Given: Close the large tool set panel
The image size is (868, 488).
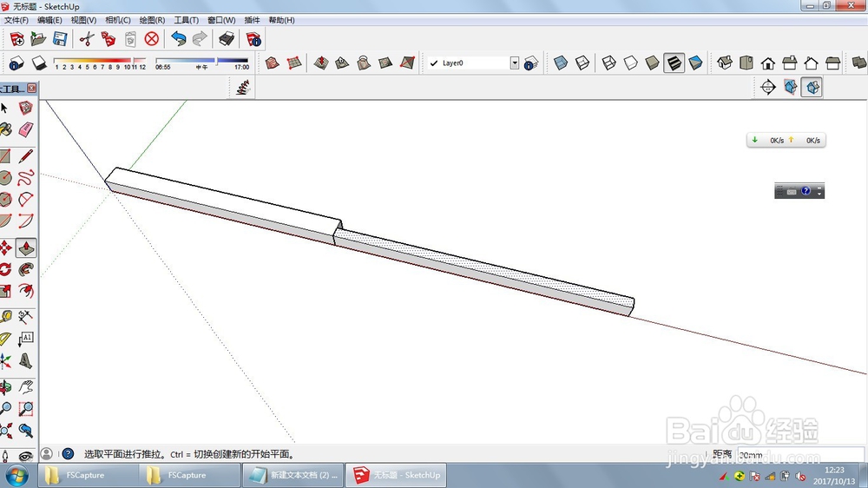Looking at the screenshot, I should coord(32,88).
